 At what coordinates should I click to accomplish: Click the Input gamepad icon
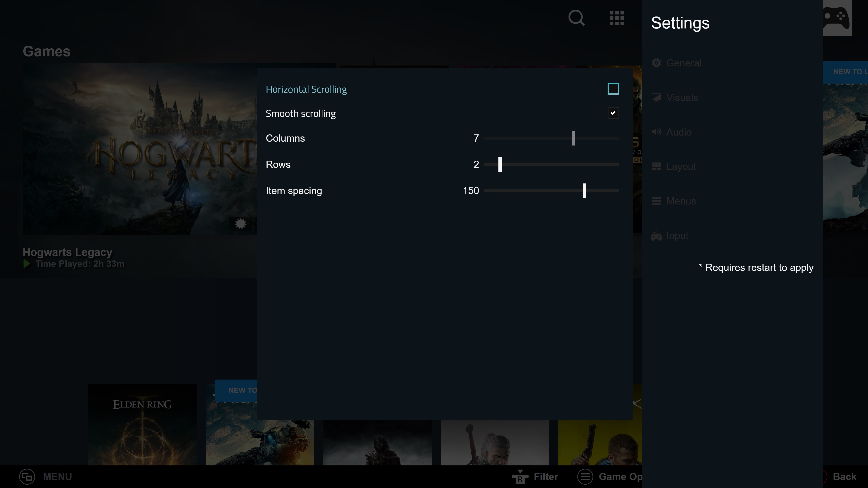pos(656,236)
